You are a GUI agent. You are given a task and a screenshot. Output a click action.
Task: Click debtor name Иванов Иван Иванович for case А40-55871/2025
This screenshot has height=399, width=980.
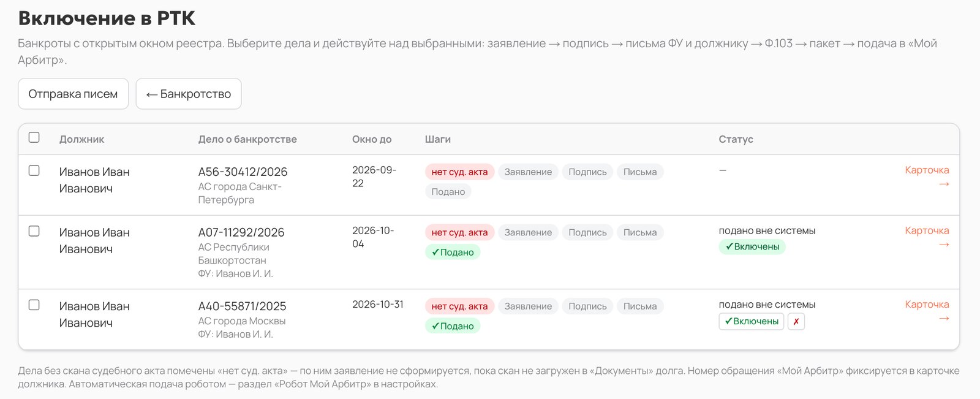(94, 314)
